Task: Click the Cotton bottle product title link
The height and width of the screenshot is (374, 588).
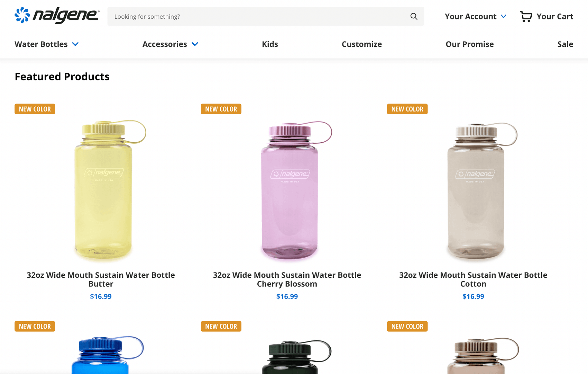Action: 473,279
